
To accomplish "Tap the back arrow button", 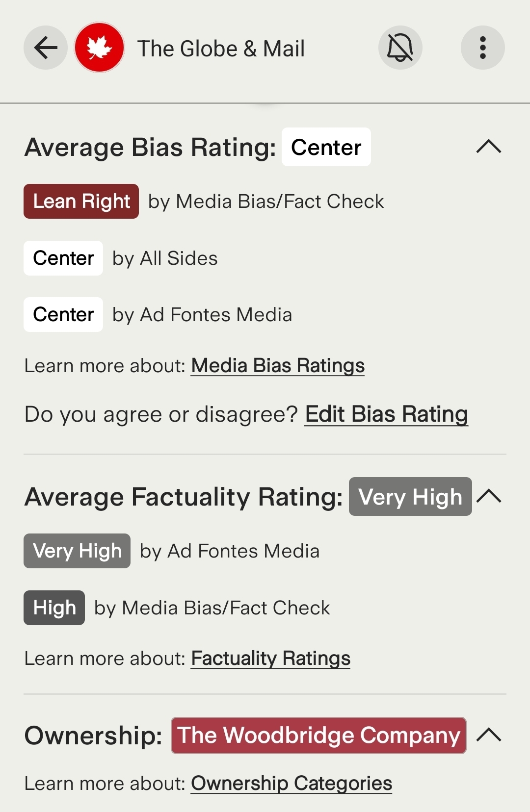I will coord(46,48).
